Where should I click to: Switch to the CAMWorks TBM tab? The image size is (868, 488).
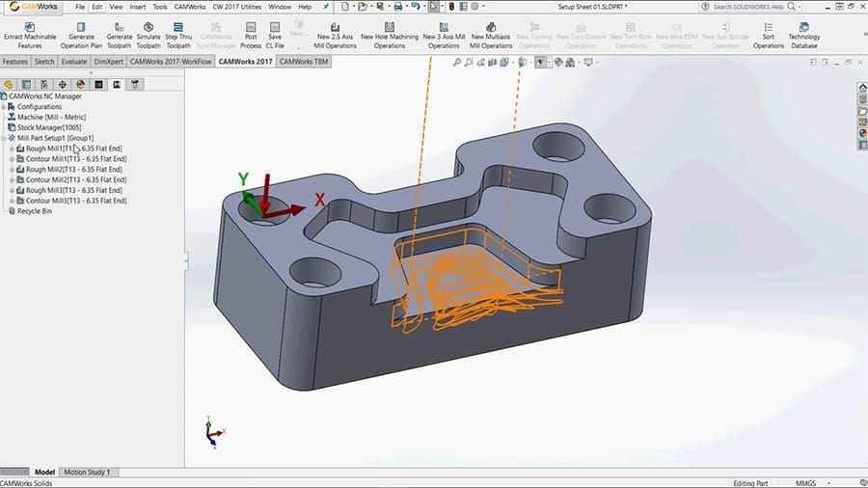pyautogui.click(x=304, y=62)
